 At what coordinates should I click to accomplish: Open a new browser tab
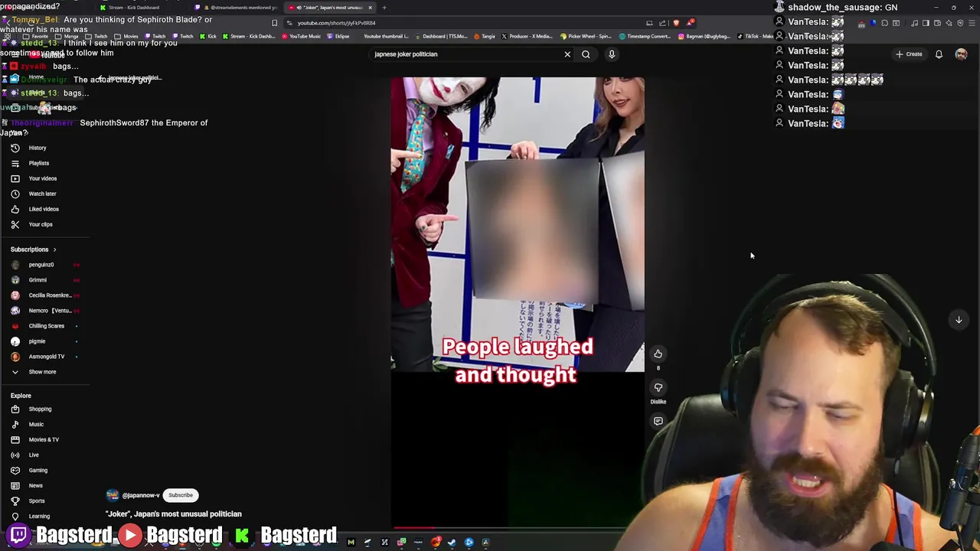click(x=384, y=8)
